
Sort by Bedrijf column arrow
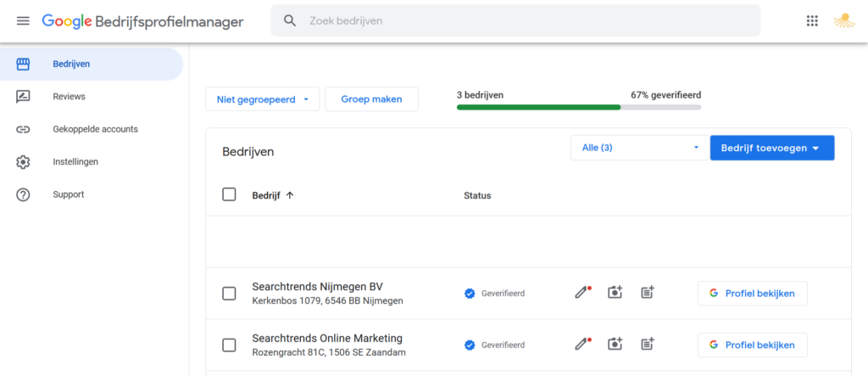[x=290, y=195]
